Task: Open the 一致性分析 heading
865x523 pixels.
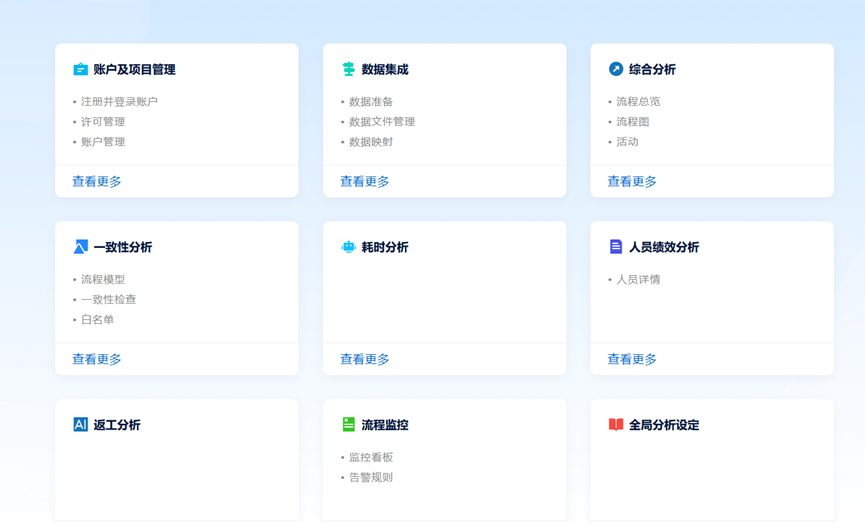Action: (x=123, y=247)
